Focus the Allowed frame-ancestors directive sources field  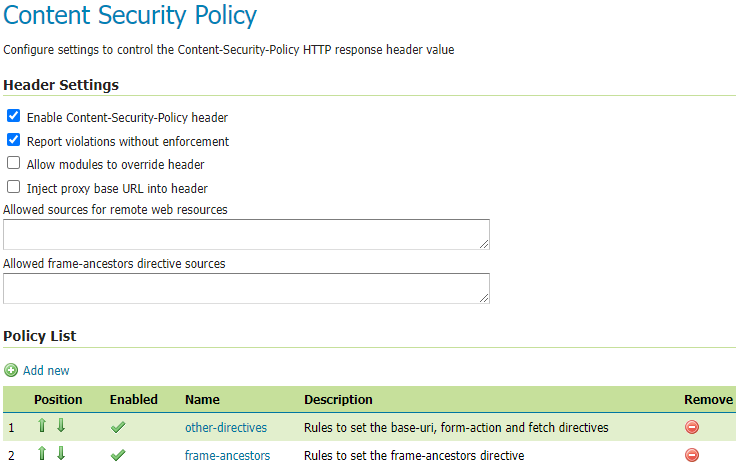click(245, 288)
